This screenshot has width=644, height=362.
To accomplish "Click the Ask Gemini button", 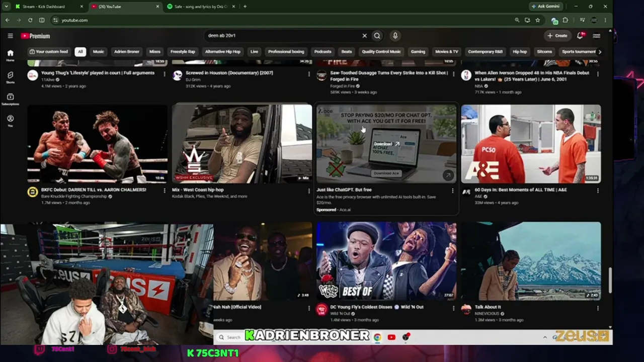I will tap(545, 7).
